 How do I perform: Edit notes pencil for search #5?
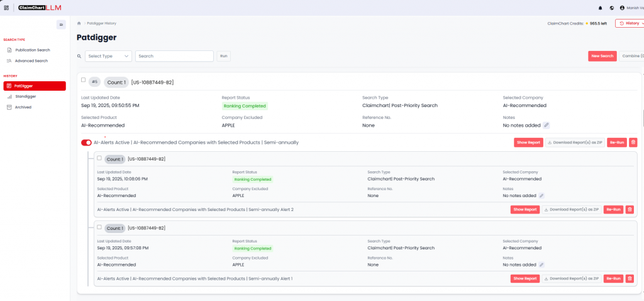pyautogui.click(x=547, y=125)
